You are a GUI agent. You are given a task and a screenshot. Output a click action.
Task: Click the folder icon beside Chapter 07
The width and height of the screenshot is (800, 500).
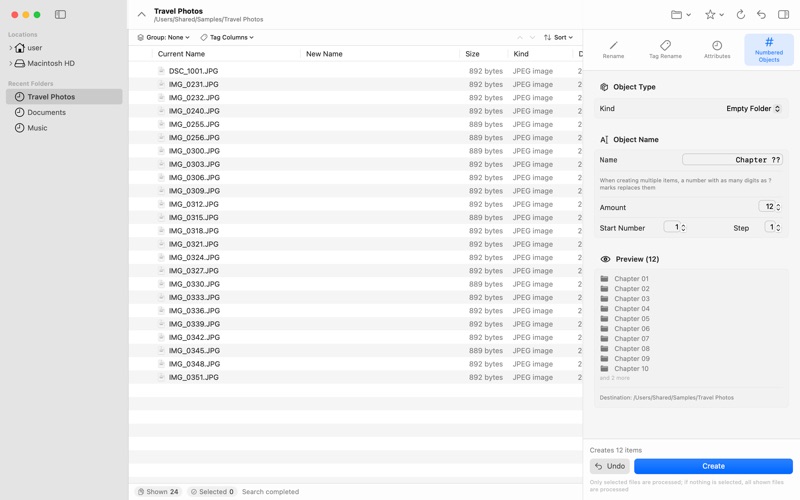605,338
